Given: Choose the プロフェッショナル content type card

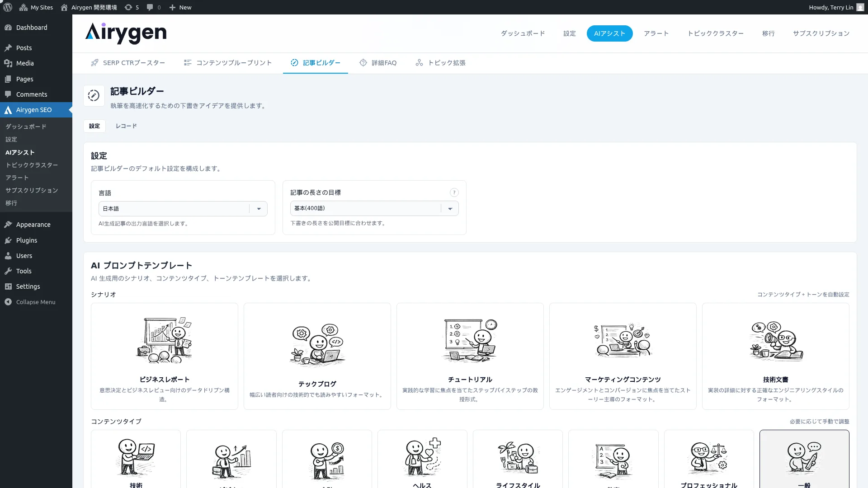Looking at the screenshot, I should [709, 459].
